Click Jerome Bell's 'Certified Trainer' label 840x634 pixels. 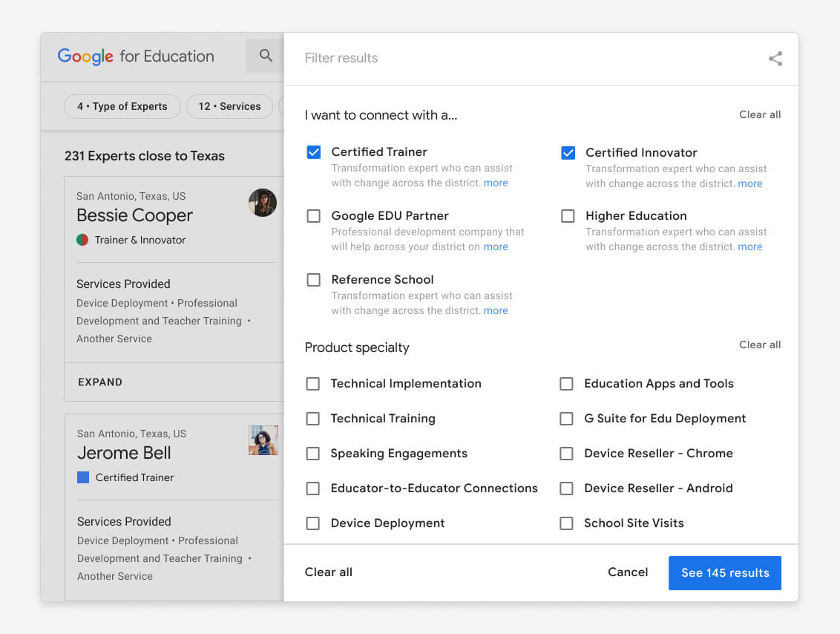134,477
